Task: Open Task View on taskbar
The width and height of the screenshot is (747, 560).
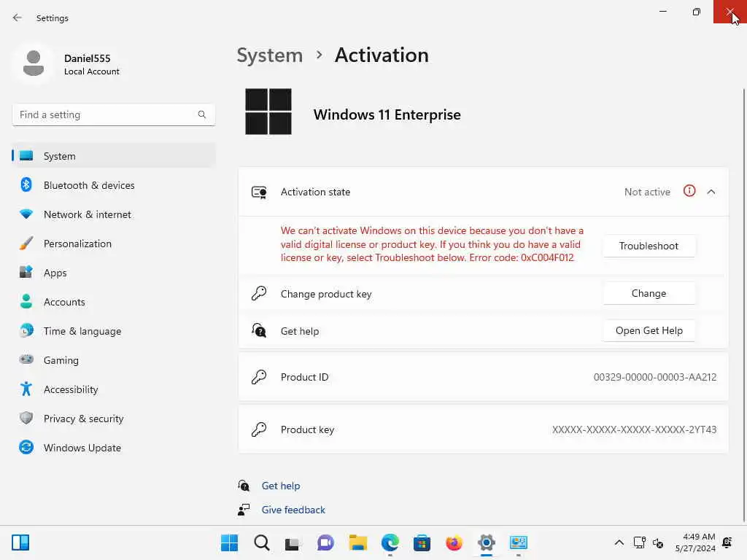Action: click(292, 542)
